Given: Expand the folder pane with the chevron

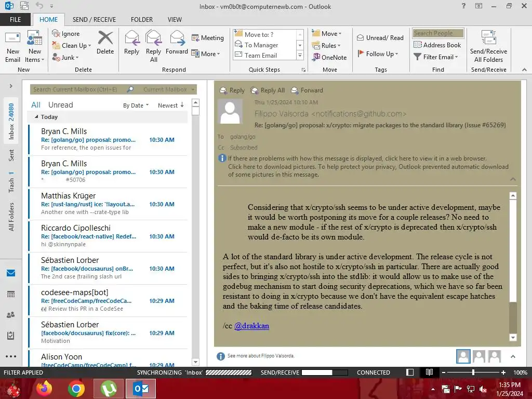Looking at the screenshot, I should click(x=11, y=86).
